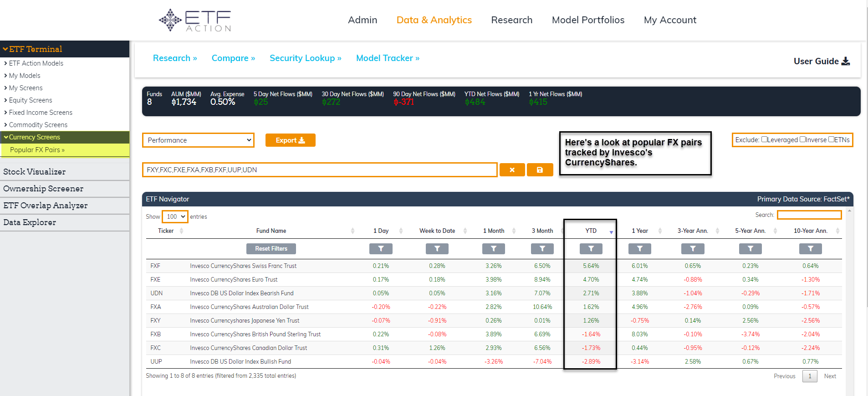
Task: Go to Next results page
Action: (830, 376)
